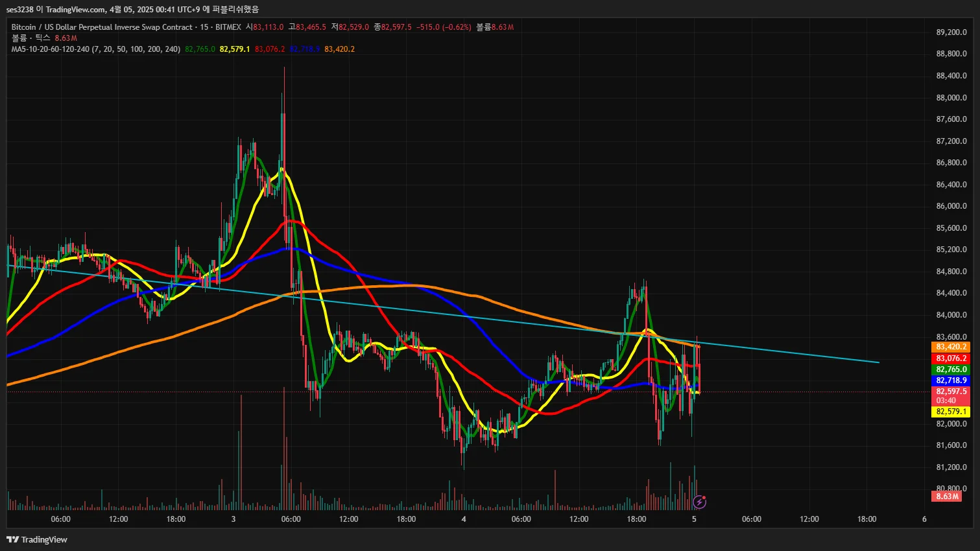Image resolution: width=980 pixels, height=551 pixels.
Task: Click the blue 82,718.9 axis label
Action: click(950, 381)
